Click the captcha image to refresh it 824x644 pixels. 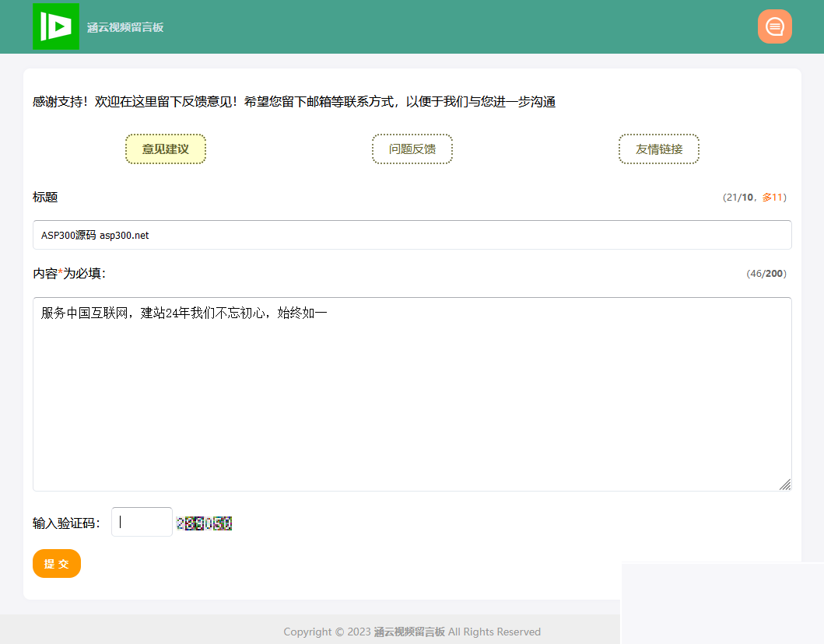point(205,523)
